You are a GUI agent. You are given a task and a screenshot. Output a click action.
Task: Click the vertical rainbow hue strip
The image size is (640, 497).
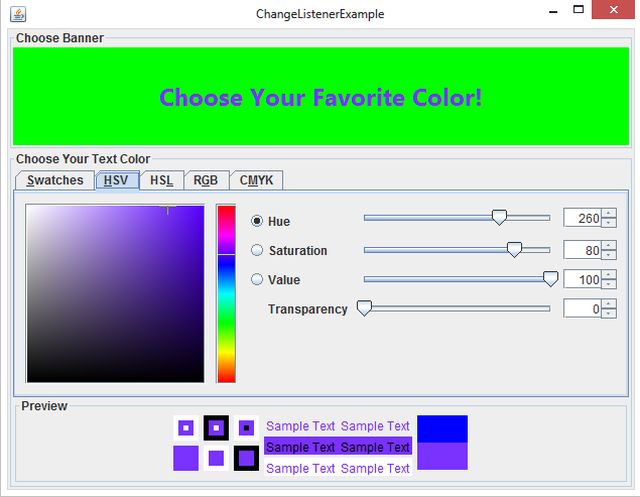point(227,294)
